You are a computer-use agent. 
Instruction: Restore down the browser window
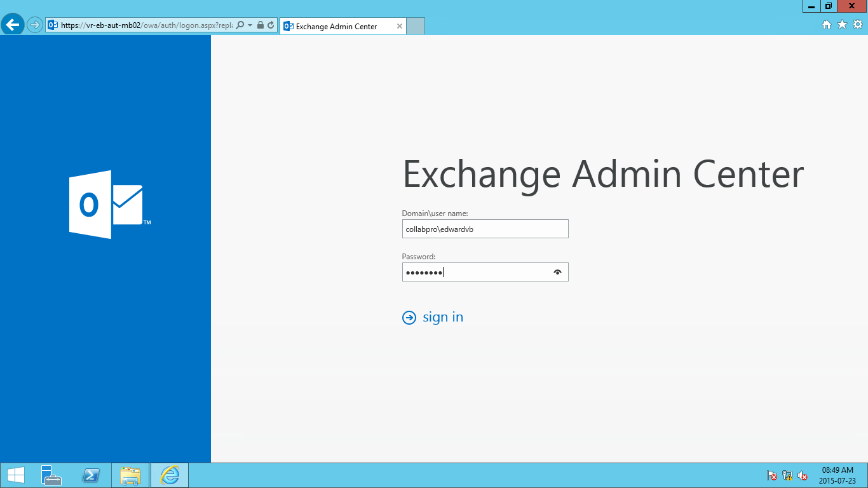click(828, 6)
